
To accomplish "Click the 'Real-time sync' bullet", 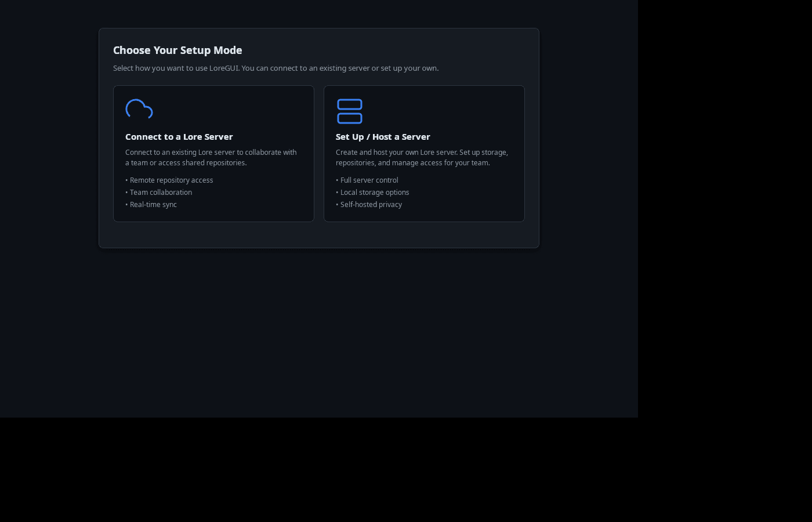I will click(x=151, y=205).
